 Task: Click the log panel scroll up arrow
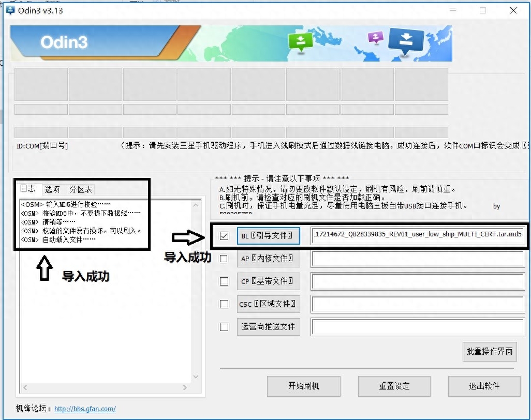tap(196, 205)
